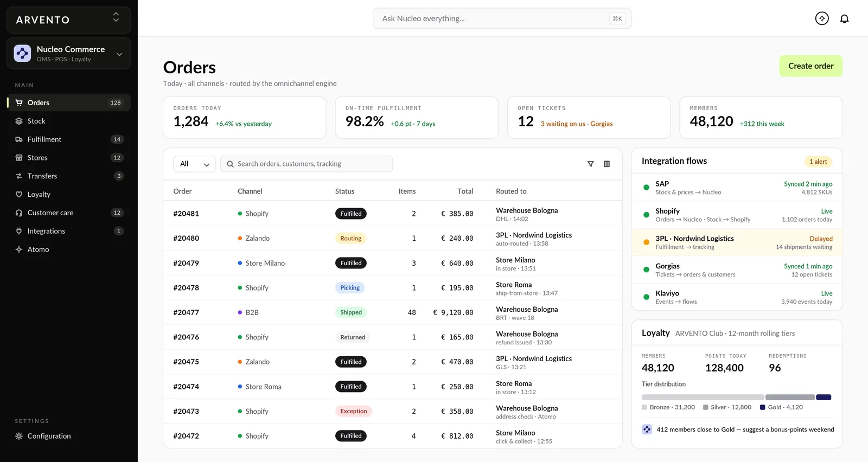Open the Orders cart icon in sidebar
This screenshot has width=868, height=462.
[x=19, y=102]
